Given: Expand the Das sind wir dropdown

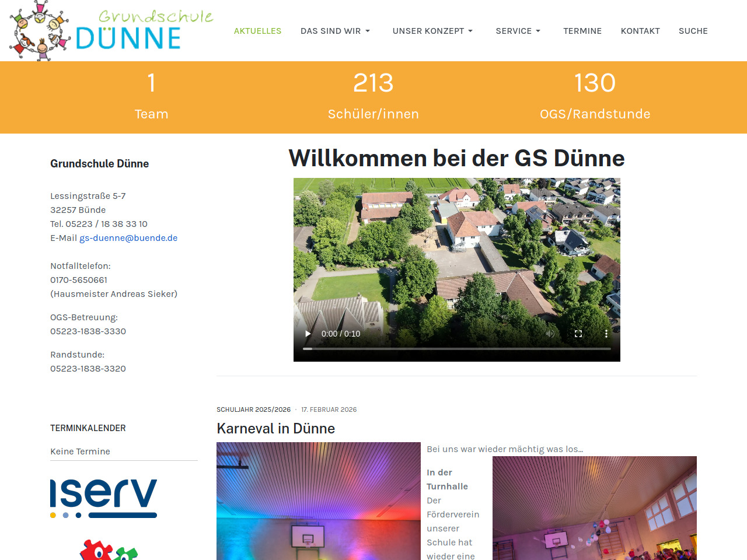Looking at the screenshot, I should pyautogui.click(x=335, y=31).
